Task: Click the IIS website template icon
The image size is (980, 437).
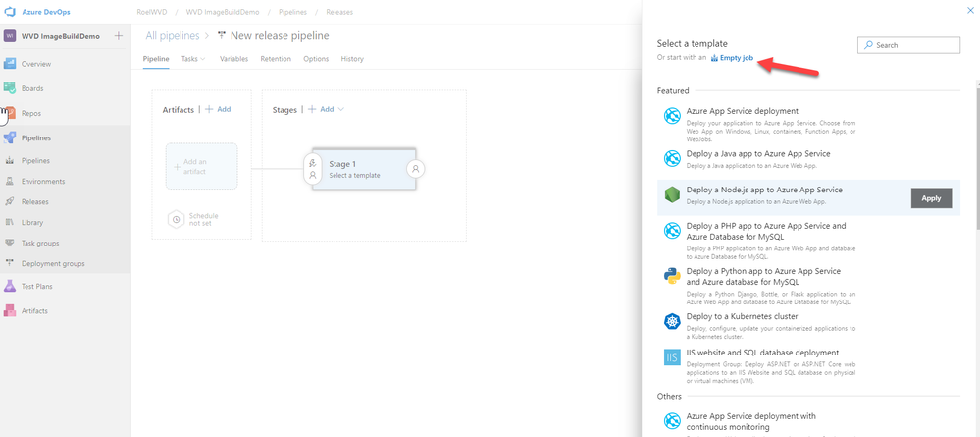Action: (672, 357)
